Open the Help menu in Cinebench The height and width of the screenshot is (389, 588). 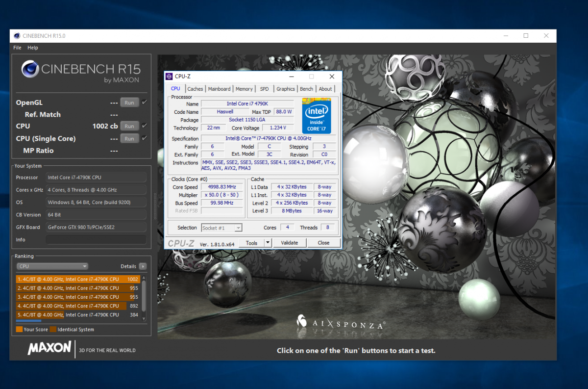click(x=33, y=48)
